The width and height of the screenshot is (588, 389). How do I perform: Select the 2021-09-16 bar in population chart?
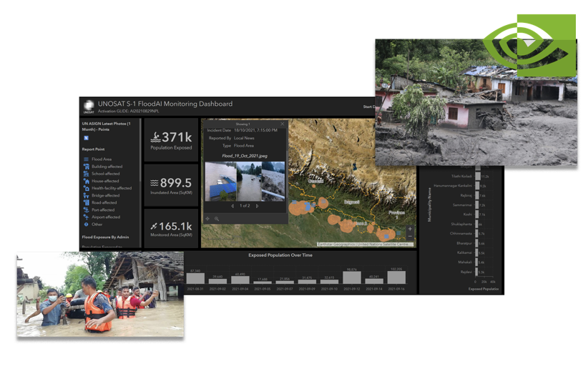coord(396,277)
